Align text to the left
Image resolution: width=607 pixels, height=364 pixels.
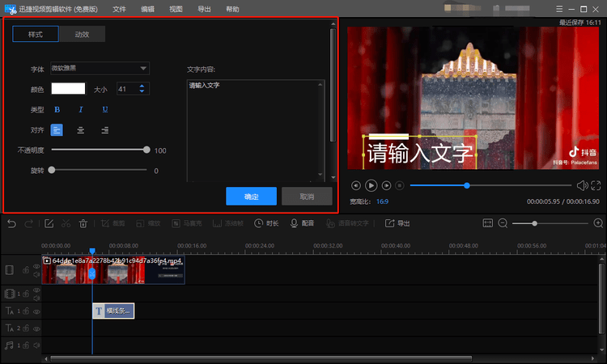point(57,130)
